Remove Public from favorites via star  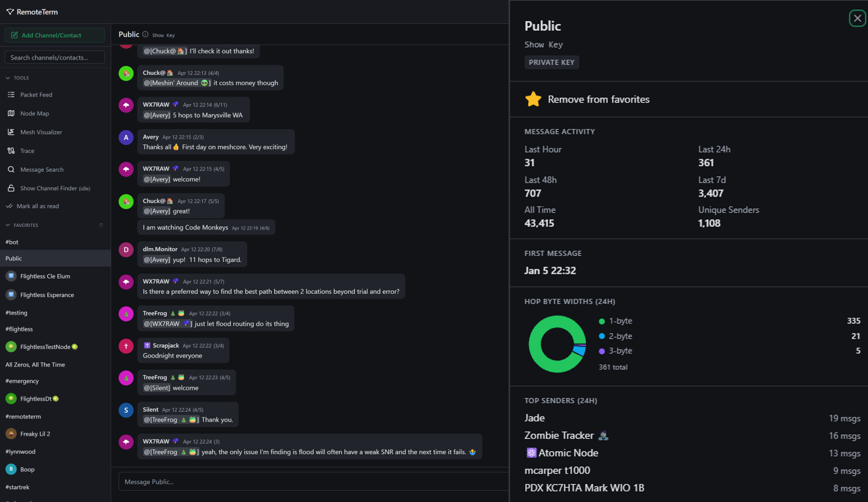coord(533,99)
